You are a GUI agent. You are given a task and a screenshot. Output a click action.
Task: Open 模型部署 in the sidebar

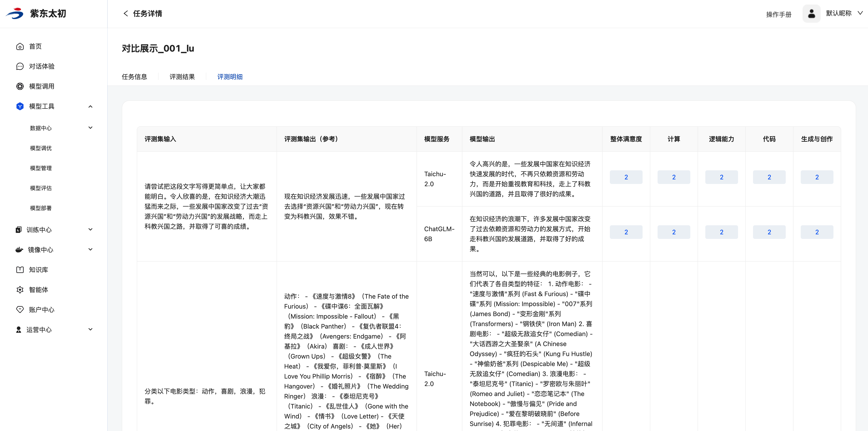coord(41,208)
